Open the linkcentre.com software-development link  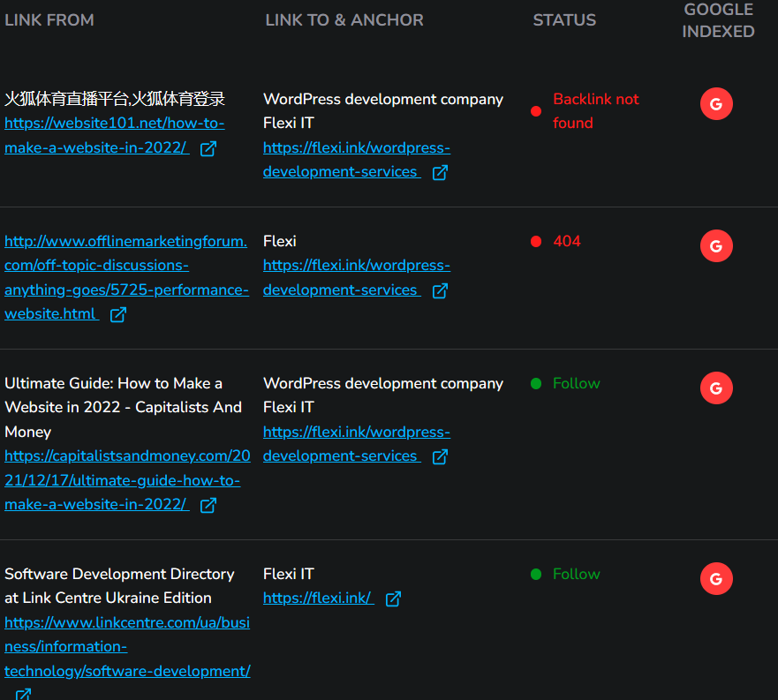pyautogui.click(x=127, y=646)
